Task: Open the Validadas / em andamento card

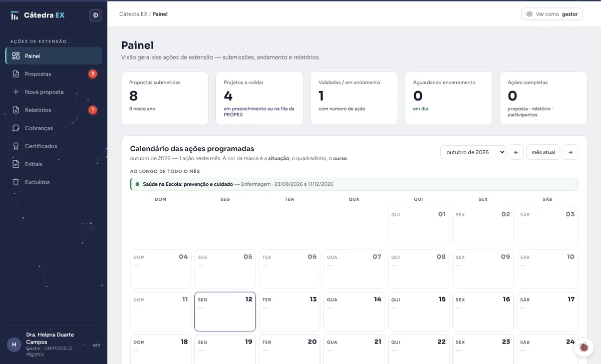Action: (354, 98)
